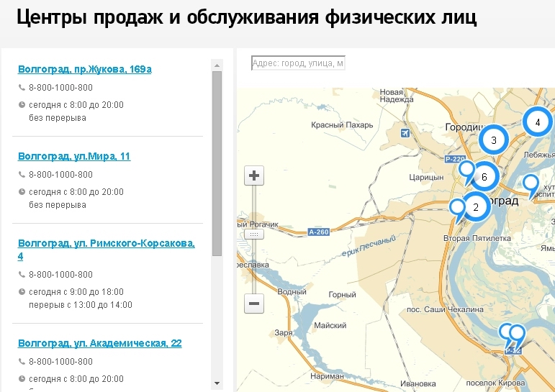Click phone icon under пр.Жукова, 169а

[x=22, y=88]
